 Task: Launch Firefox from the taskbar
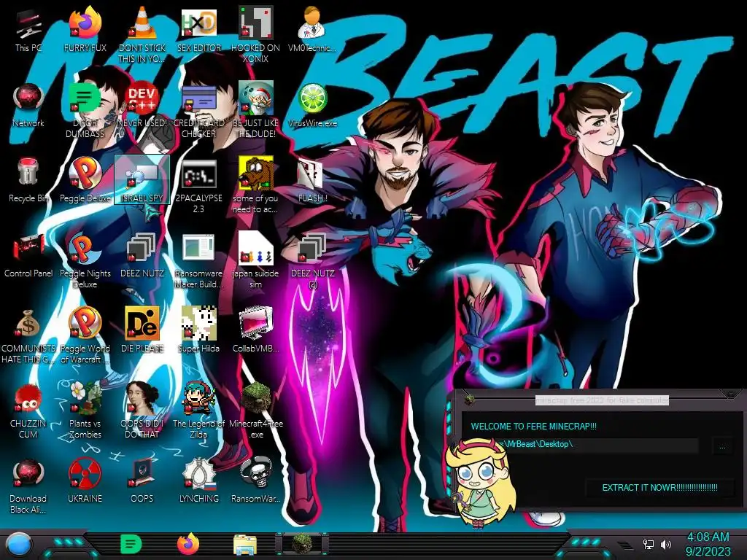tap(188, 544)
